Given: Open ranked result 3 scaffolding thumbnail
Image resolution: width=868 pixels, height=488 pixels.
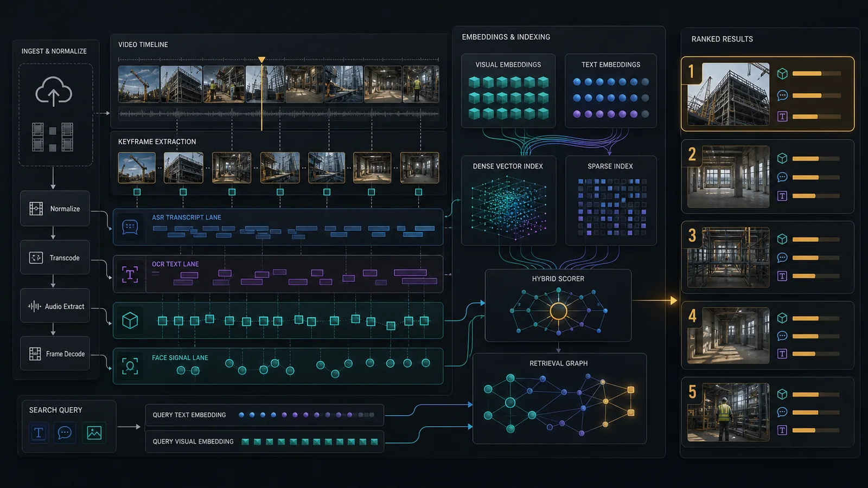Looking at the screenshot, I should (728, 258).
